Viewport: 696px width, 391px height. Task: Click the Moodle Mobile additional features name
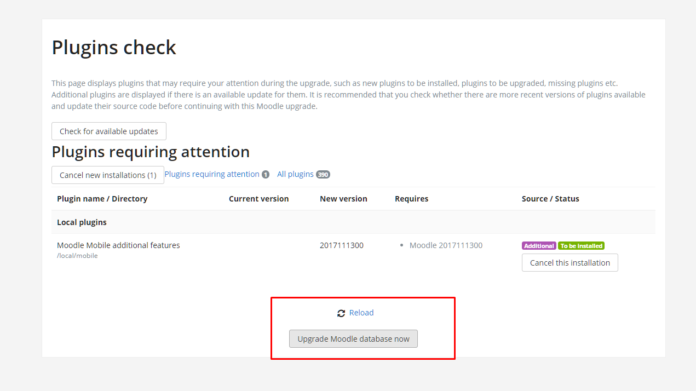click(119, 245)
